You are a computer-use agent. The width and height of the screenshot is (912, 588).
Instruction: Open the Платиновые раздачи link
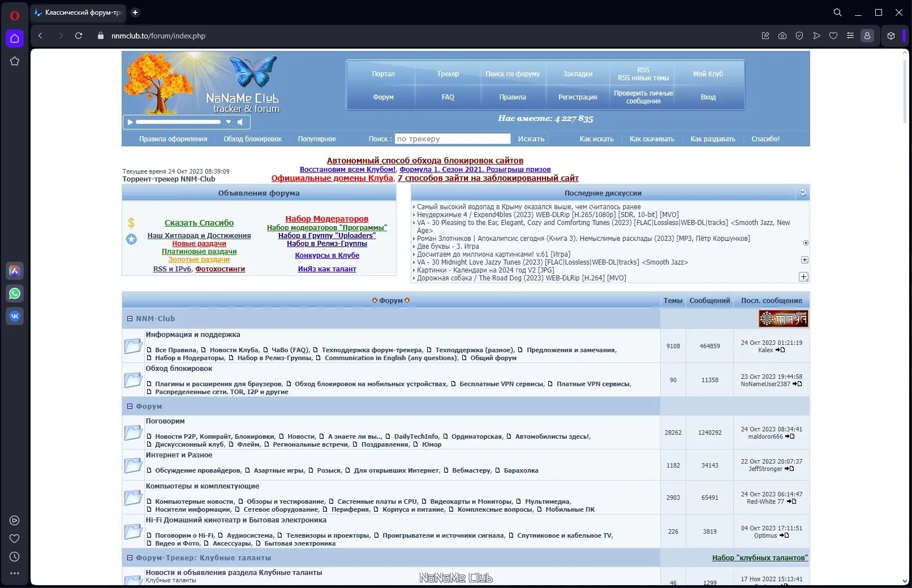[x=199, y=252]
